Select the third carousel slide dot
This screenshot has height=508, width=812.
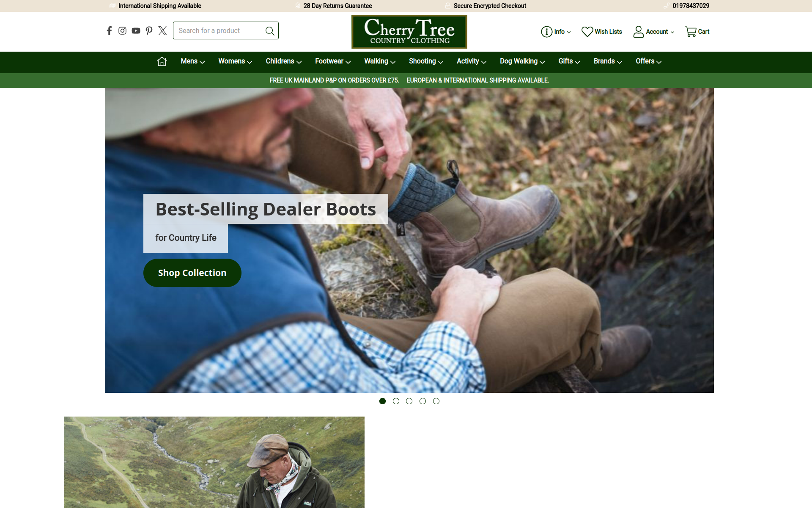(x=409, y=401)
